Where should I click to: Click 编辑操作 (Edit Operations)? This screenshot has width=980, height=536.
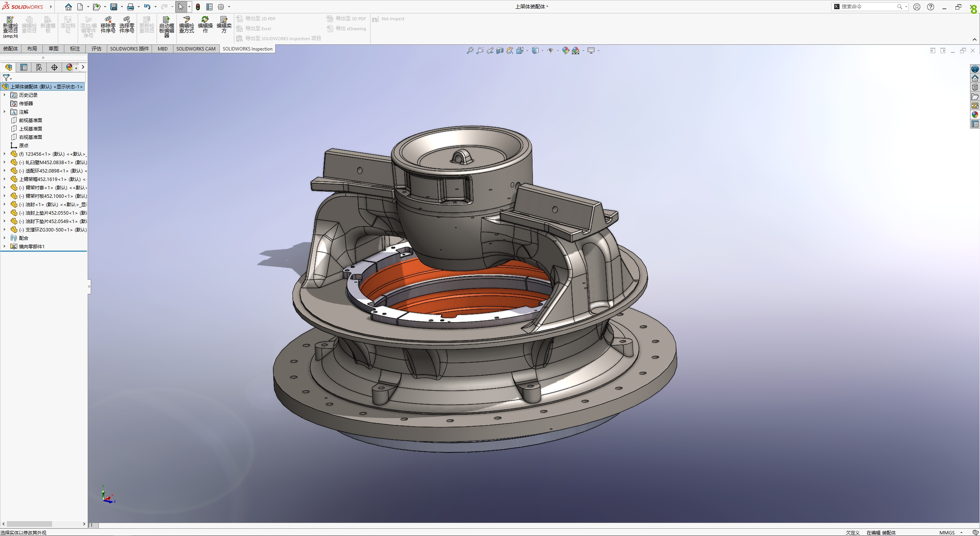(x=205, y=25)
